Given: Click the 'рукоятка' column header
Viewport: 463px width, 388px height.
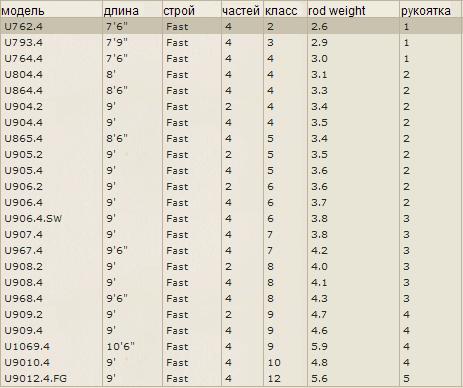Looking at the screenshot, I should [x=426, y=11].
